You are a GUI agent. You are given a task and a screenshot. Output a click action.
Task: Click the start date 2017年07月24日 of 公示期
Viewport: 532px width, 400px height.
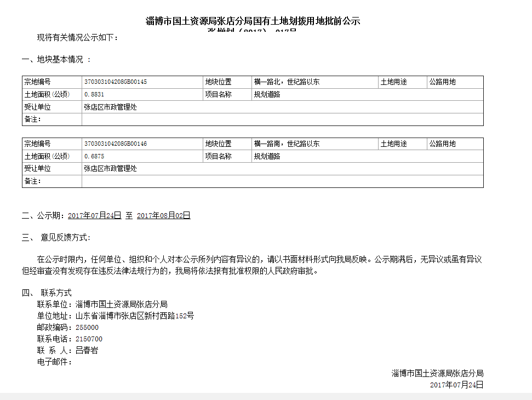(95, 216)
